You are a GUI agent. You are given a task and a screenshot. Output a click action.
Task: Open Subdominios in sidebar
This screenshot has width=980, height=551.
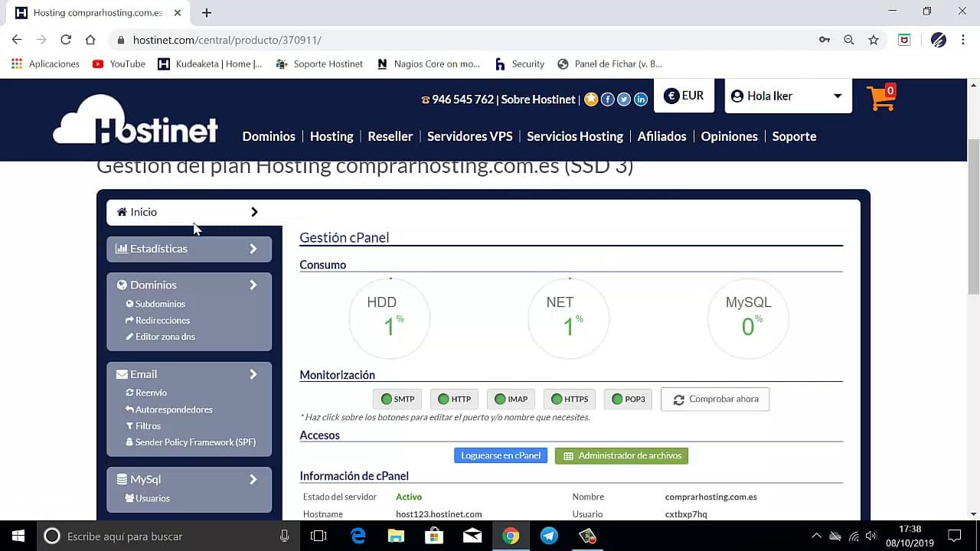pyautogui.click(x=155, y=304)
